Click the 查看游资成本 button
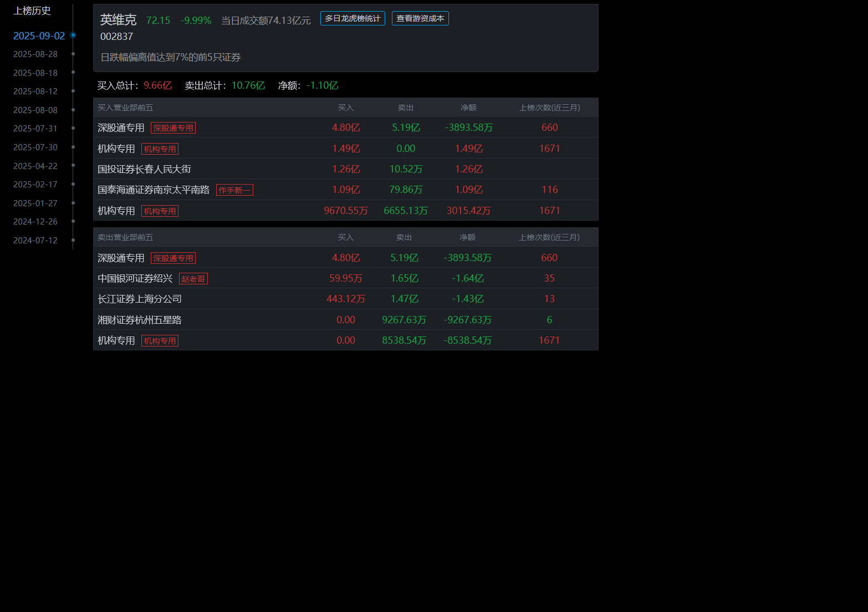The width and height of the screenshot is (868, 612). point(420,18)
